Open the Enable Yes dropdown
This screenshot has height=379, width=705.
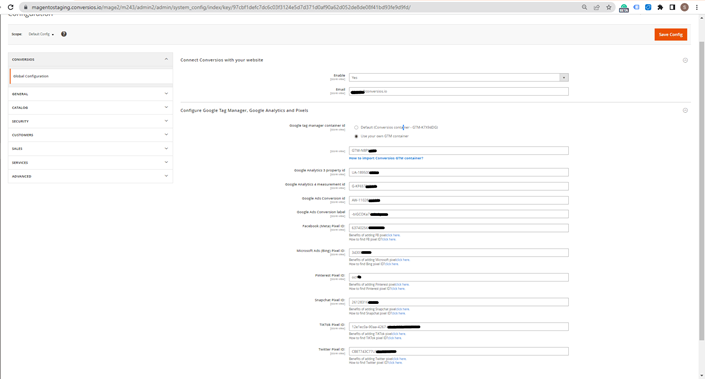pyautogui.click(x=459, y=77)
